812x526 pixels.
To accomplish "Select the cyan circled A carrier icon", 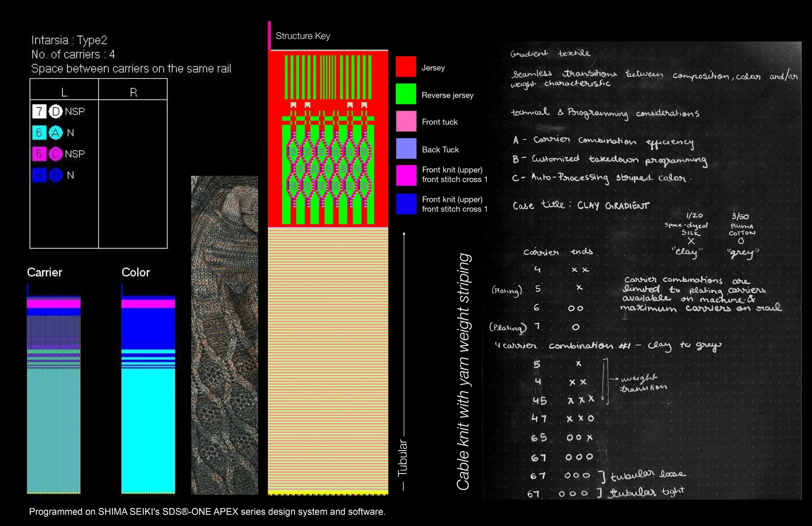I will [56, 133].
